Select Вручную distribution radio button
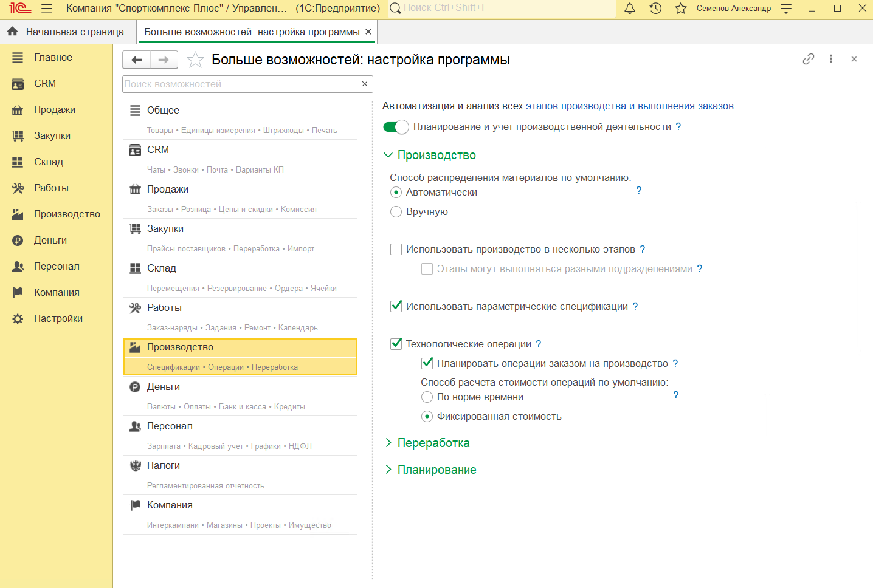The width and height of the screenshot is (873, 588). [396, 212]
